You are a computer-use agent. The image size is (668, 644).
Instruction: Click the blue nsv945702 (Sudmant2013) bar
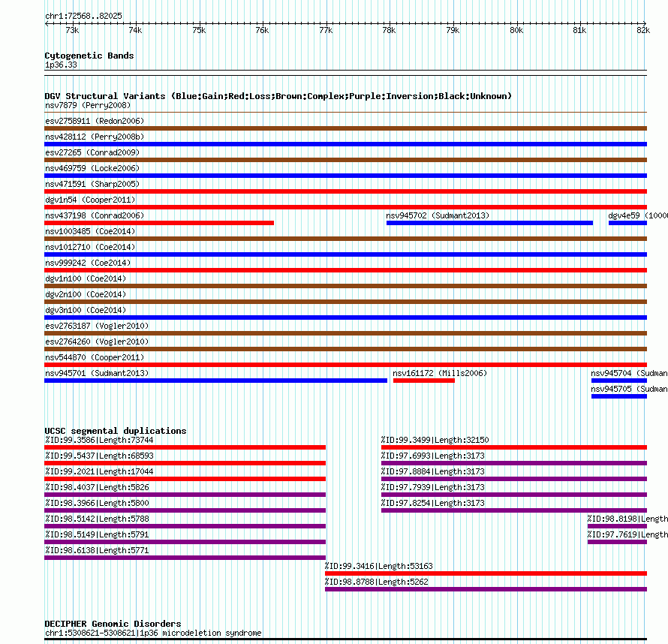tap(489, 223)
